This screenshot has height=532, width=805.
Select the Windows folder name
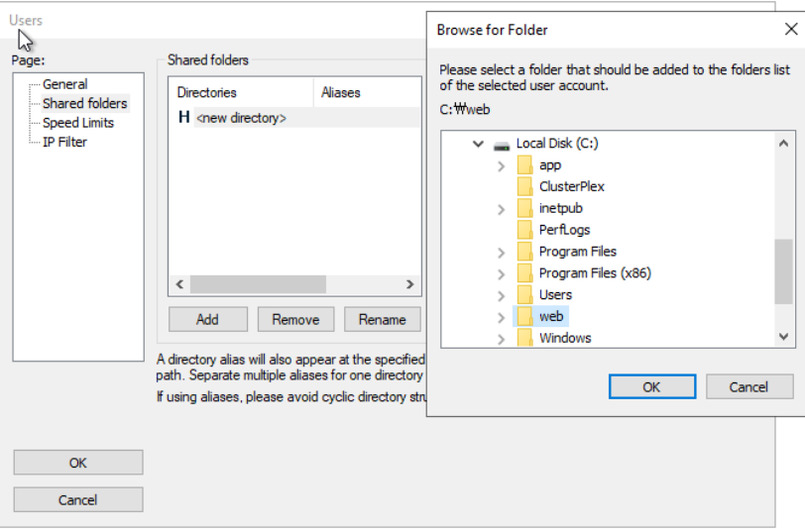(565, 338)
